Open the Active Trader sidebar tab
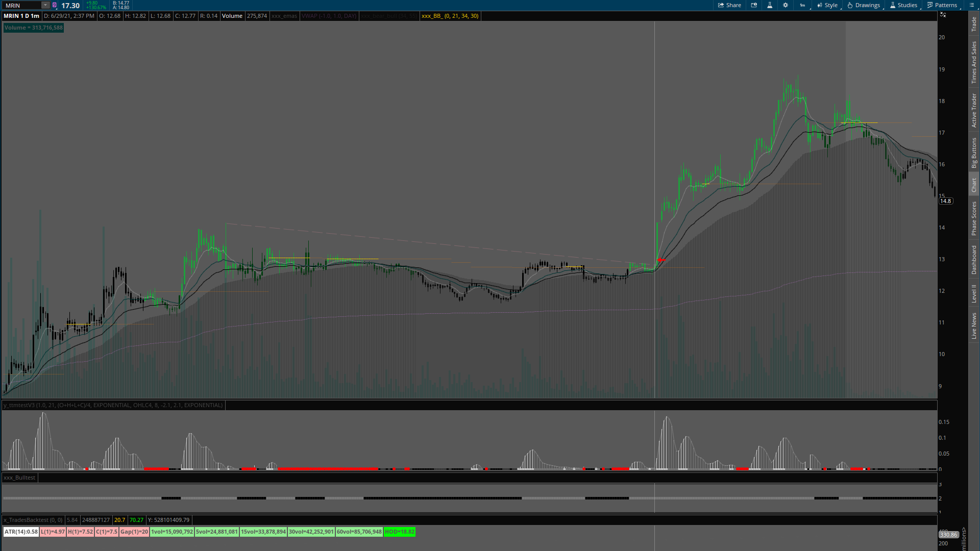 974,110
